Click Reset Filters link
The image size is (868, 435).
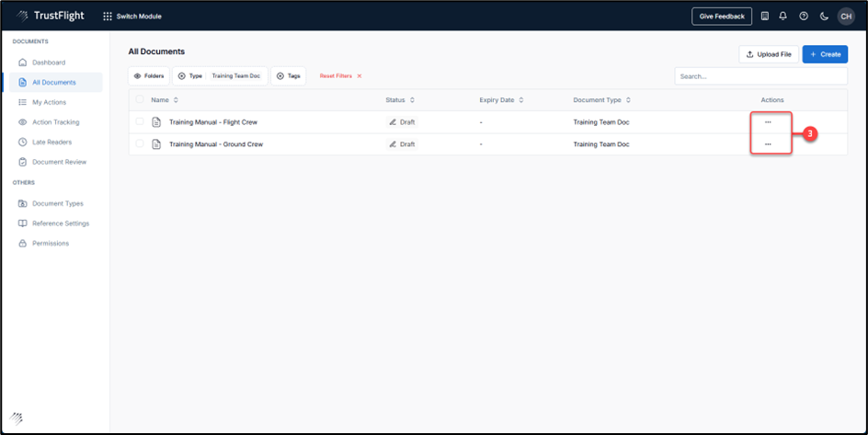(x=340, y=76)
